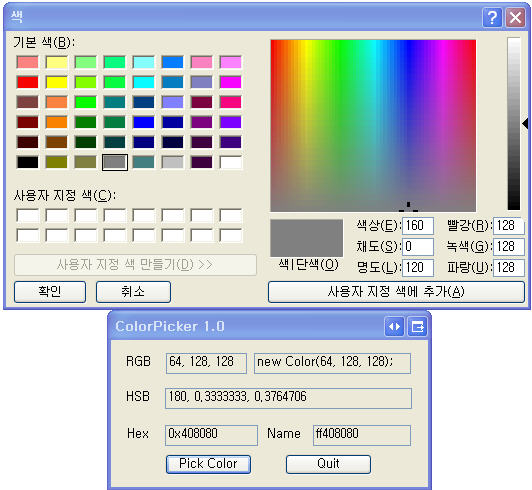This screenshot has height=490, width=532.
Task: Select the white basic color swatch
Action: click(x=231, y=162)
